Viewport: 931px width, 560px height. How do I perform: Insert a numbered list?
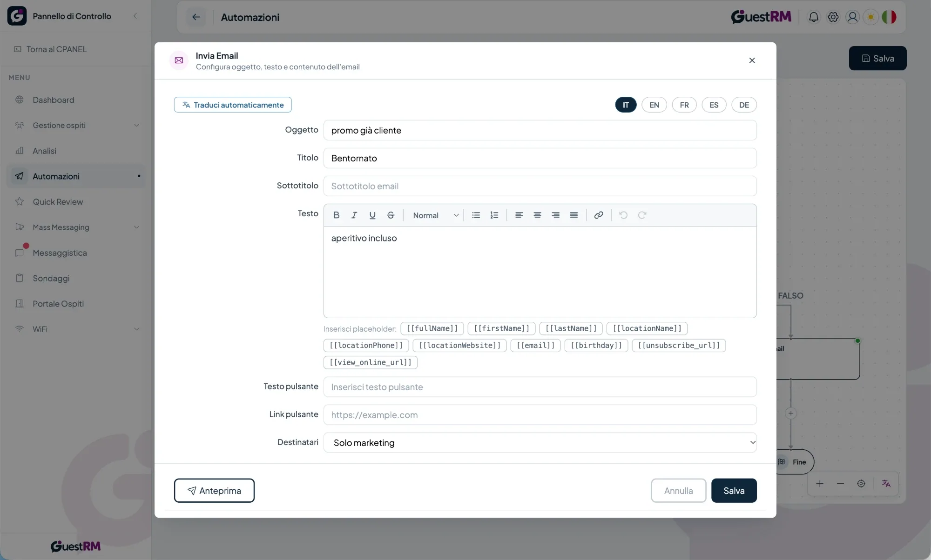pos(494,215)
